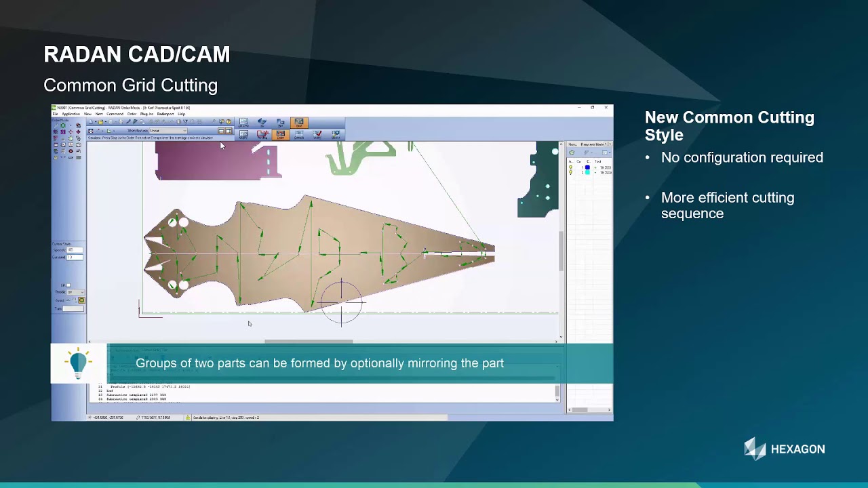The width and height of the screenshot is (868, 488).
Task: Click the tab scroll-right arrow in right panel
Action: [x=610, y=144]
